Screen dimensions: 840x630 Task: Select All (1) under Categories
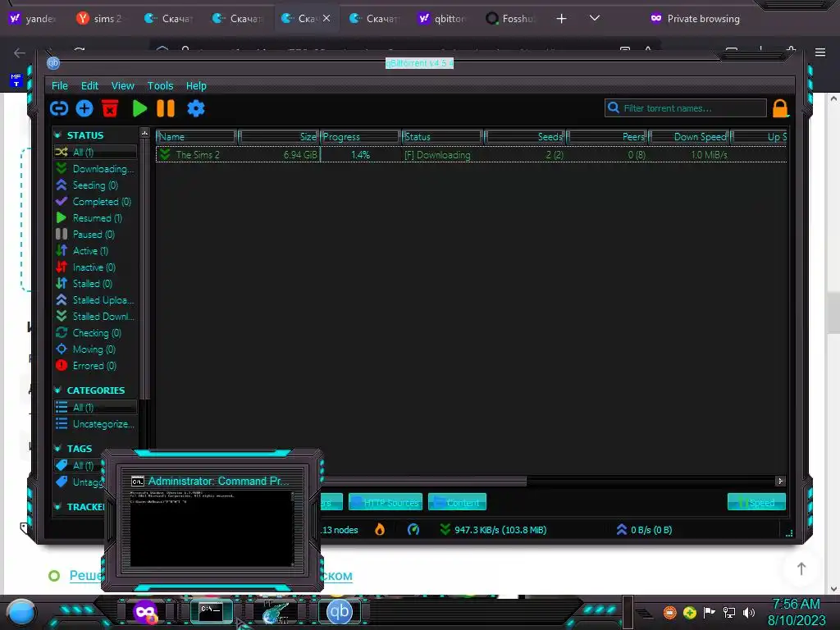[x=95, y=407]
